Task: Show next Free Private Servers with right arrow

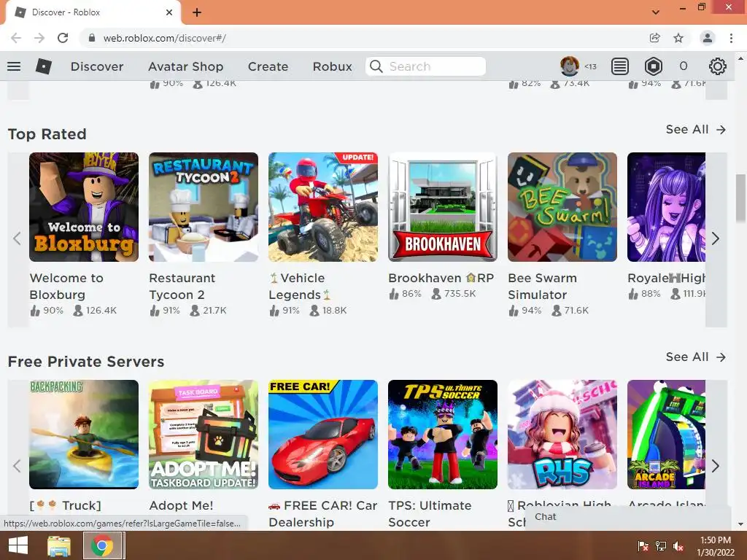Action: click(716, 466)
